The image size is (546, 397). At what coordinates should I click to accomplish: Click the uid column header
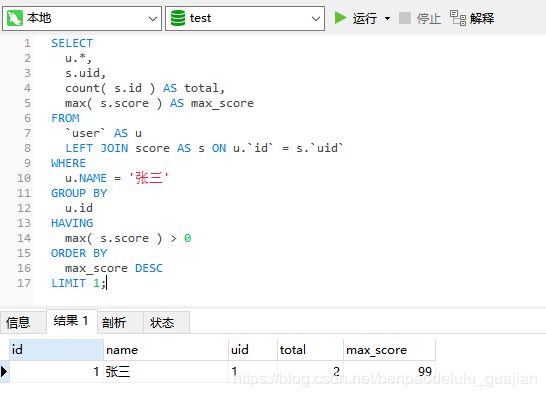coord(253,350)
